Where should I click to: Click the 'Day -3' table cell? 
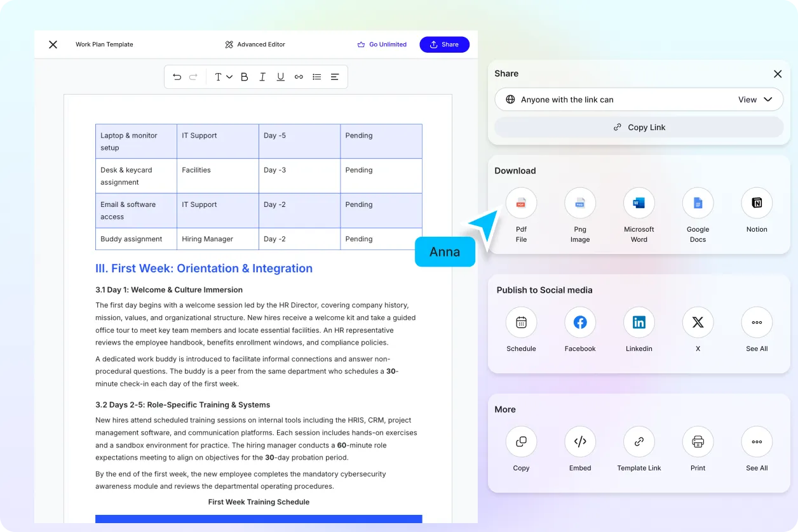click(299, 176)
